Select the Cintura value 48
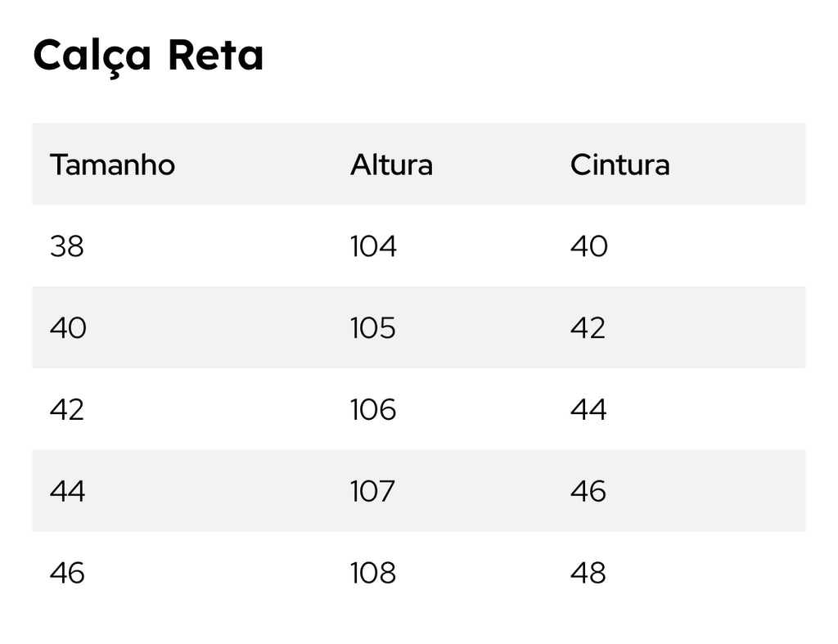838x644 pixels. 588,573
